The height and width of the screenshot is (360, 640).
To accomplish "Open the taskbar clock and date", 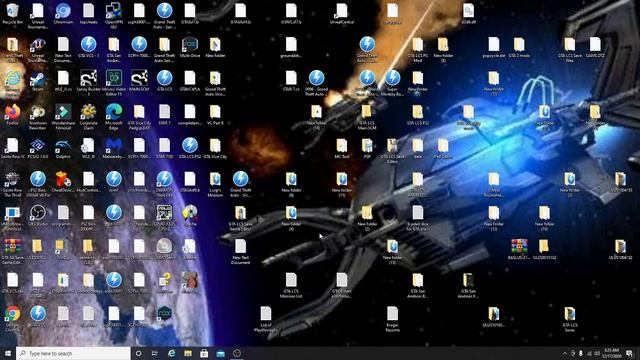I will coord(611,353).
